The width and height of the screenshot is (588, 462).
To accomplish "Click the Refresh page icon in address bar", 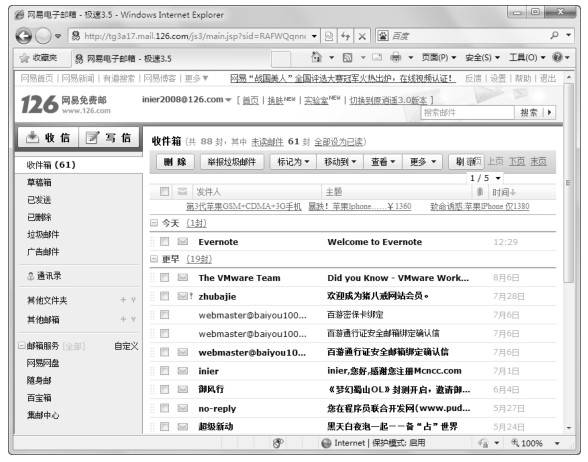I will 345,36.
